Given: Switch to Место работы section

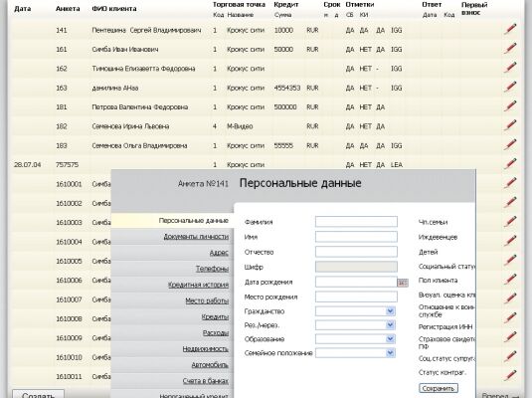Looking at the screenshot, I should pyautogui.click(x=207, y=300).
